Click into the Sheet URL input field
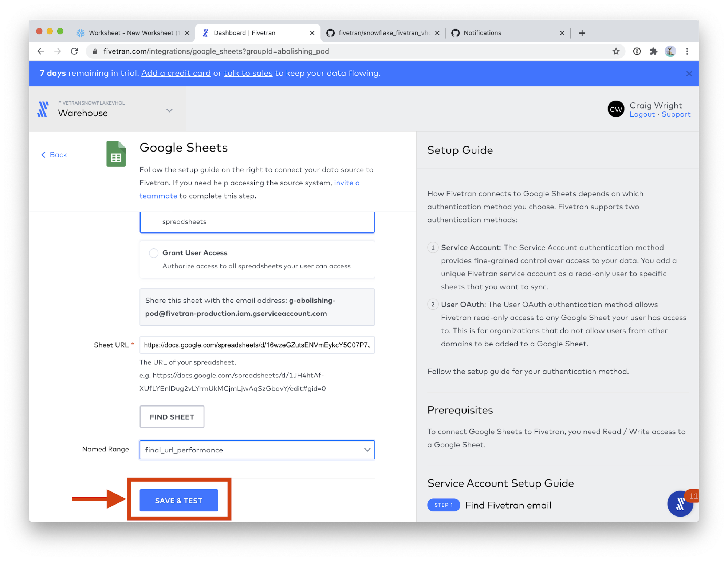This screenshot has height=561, width=728. (257, 345)
